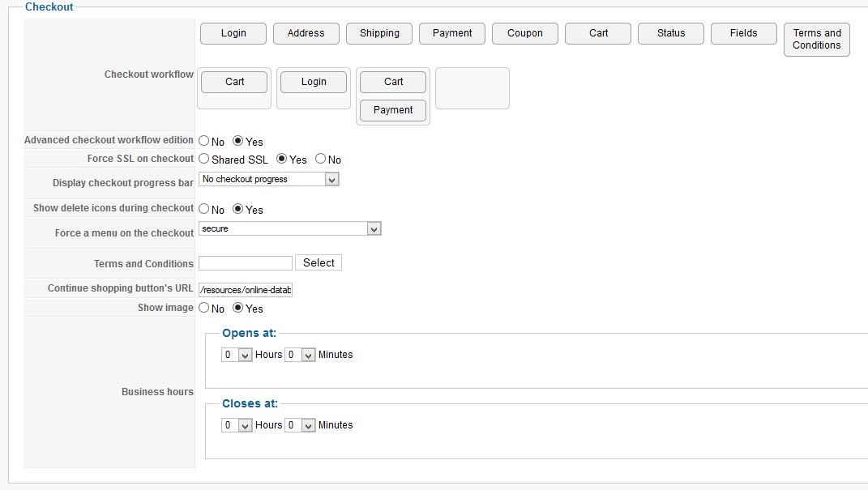Click the Select button for Terms and Conditions

pos(319,263)
